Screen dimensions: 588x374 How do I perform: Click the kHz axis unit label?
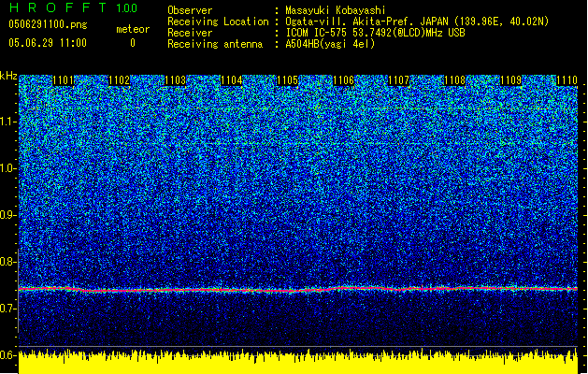tap(8, 76)
